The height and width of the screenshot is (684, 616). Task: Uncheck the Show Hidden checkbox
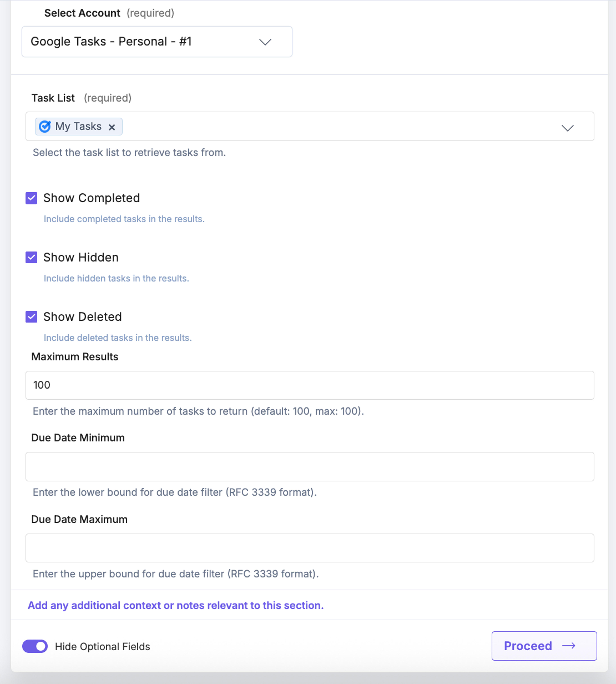coord(31,257)
